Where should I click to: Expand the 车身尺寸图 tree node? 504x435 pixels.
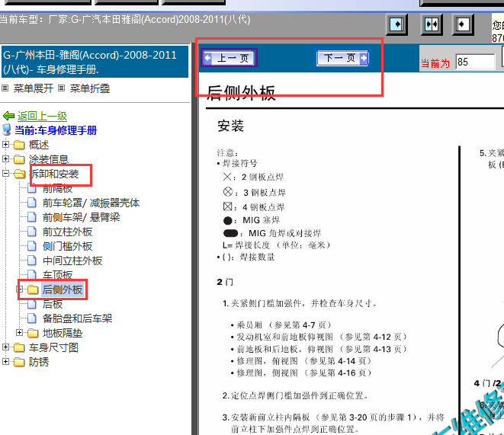point(5,347)
